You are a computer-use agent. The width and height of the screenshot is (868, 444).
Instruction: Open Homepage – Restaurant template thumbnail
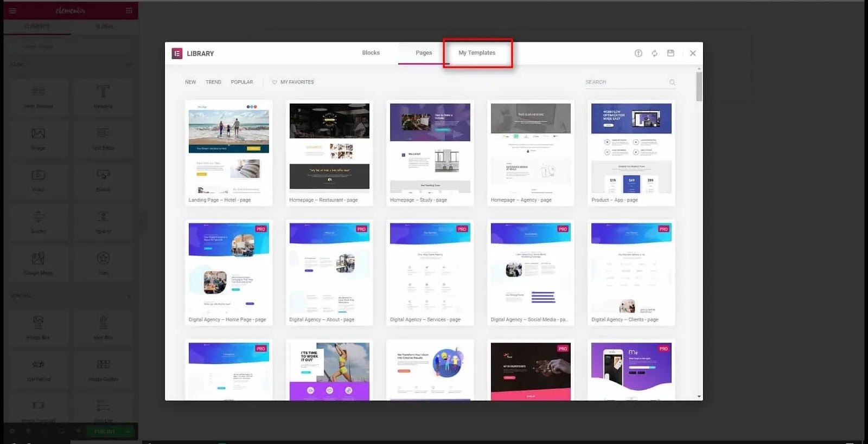[329, 148]
